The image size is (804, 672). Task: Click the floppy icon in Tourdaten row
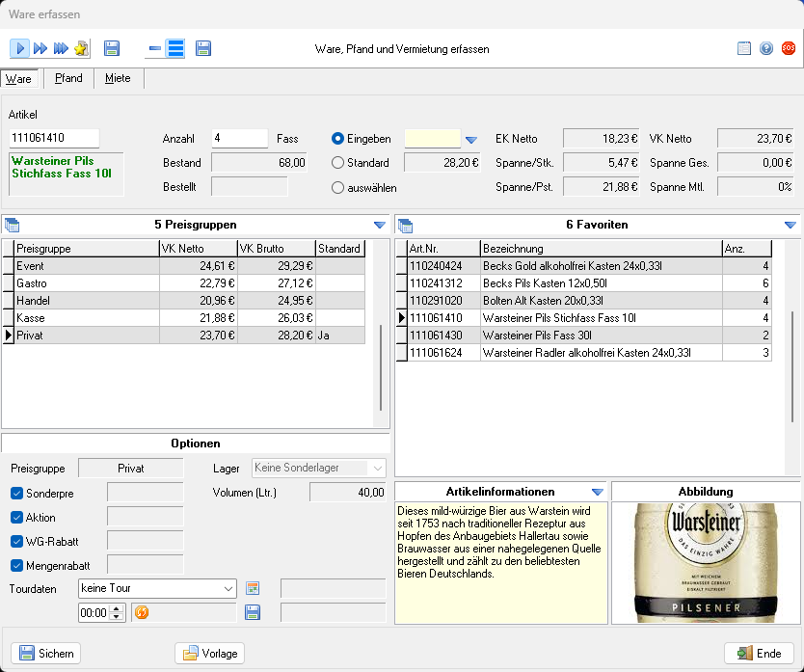(x=253, y=612)
